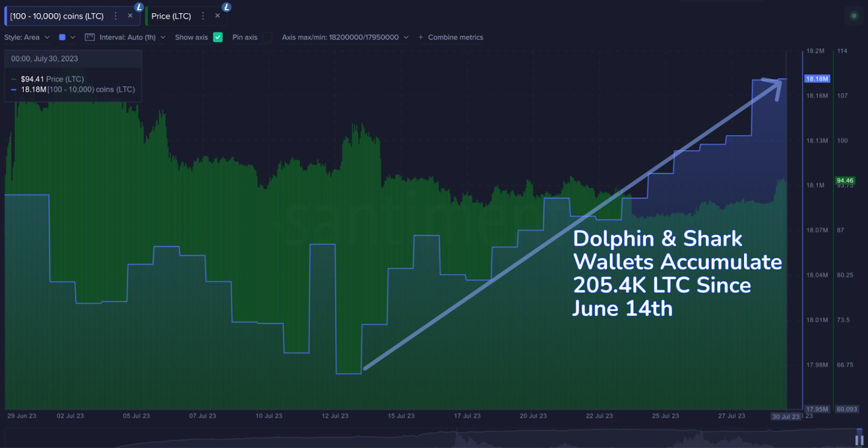Remove the [100 - 10,000] coins (LTC) metric

click(130, 16)
